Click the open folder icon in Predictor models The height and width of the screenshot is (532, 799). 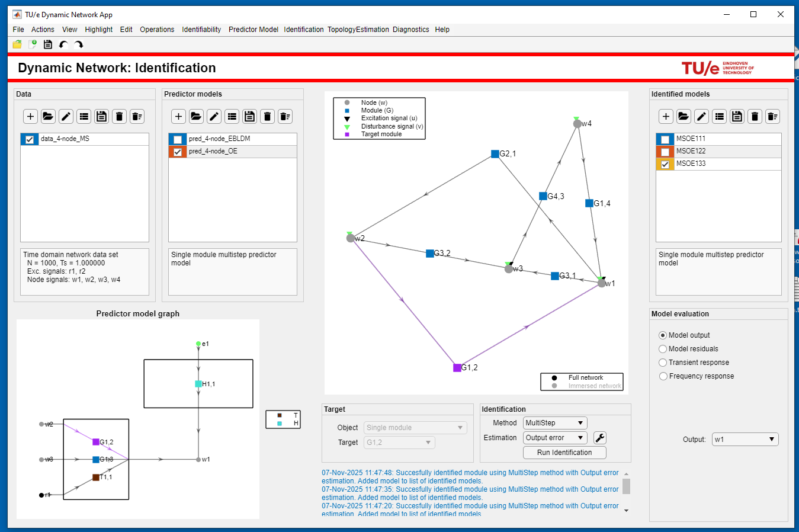197,117
